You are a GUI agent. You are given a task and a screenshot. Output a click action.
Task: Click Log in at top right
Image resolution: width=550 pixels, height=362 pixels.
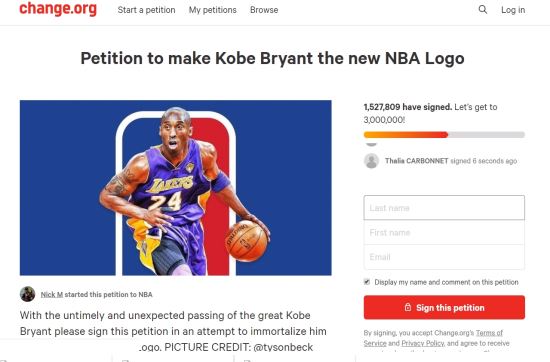coord(513,10)
